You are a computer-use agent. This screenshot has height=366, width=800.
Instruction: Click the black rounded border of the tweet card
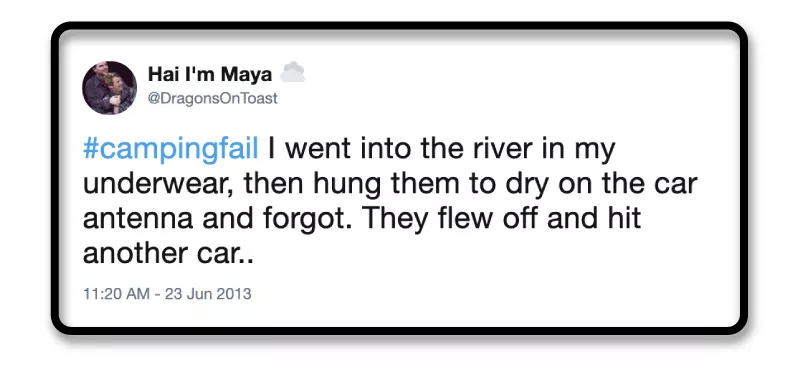399,27
